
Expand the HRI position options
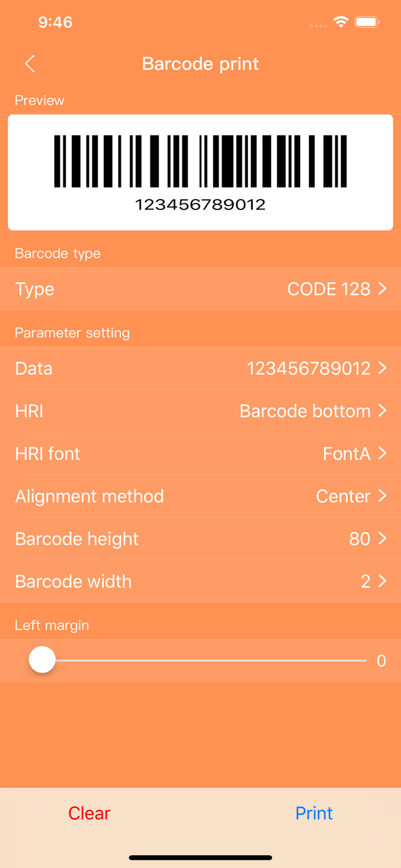pos(200,411)
